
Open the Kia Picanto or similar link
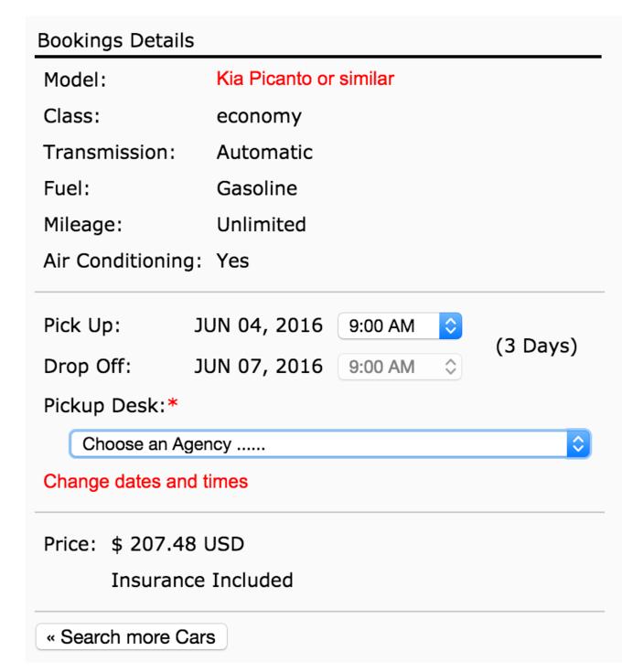pos(305,79)
